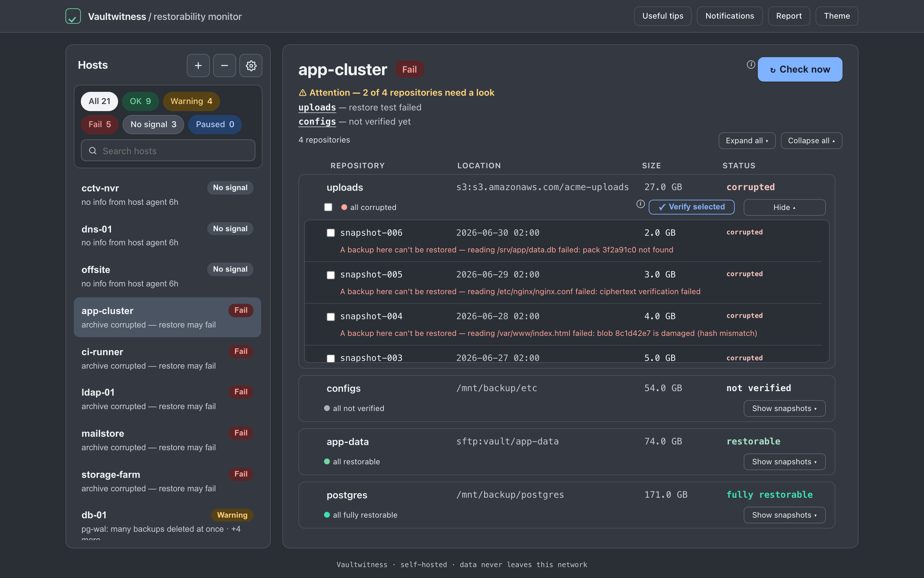
Task: Click the Vaultwitness checkmark logo
Action: [x=73, y=16]
